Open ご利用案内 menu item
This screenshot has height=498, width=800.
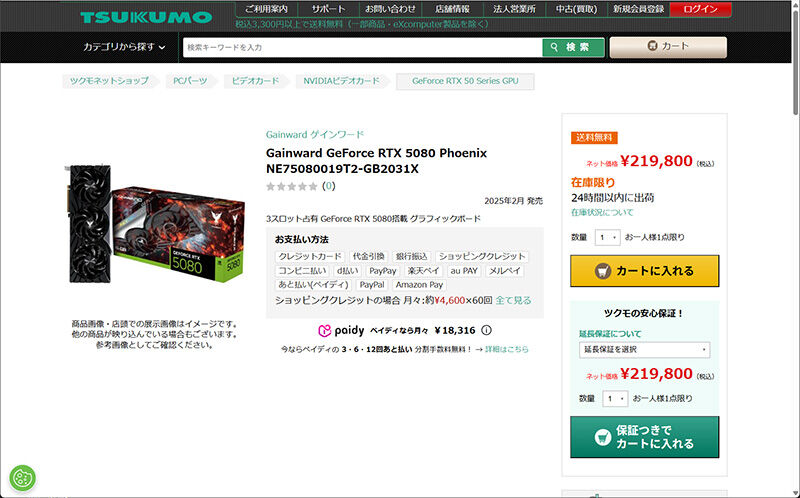coord(266,9)
